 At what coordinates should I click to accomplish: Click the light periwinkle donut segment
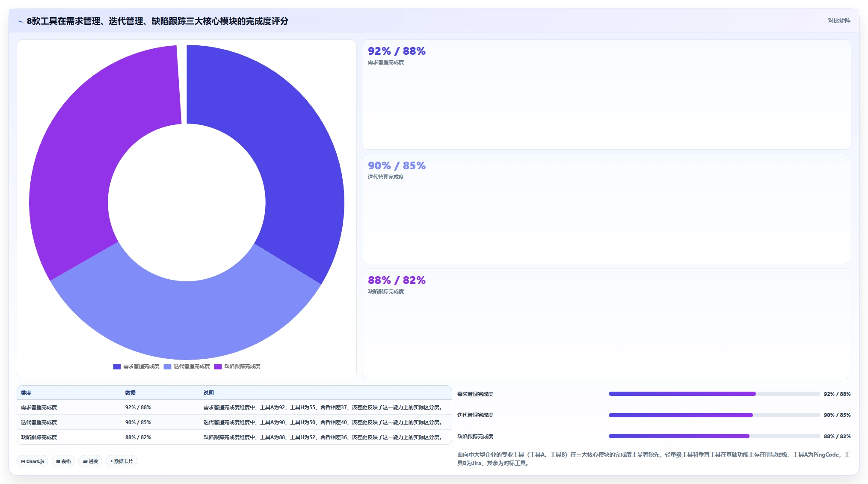click(187, 321)
